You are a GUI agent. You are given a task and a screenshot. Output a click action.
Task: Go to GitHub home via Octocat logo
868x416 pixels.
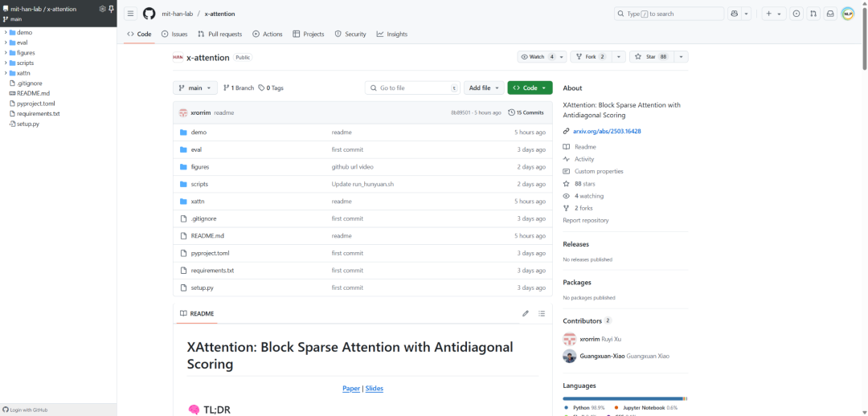point(149,14)
